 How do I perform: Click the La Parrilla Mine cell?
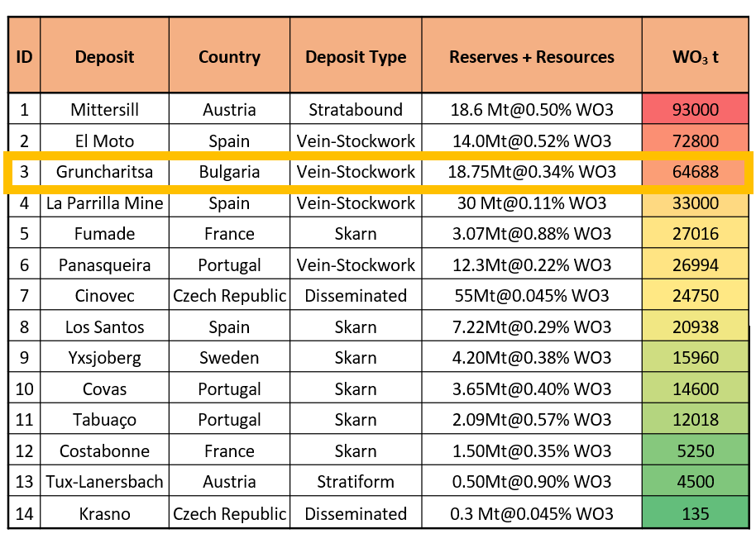104,203
